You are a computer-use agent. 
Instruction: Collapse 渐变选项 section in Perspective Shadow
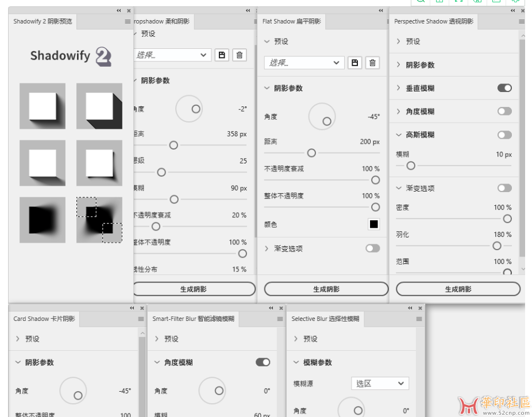click(x=399, y=188)
